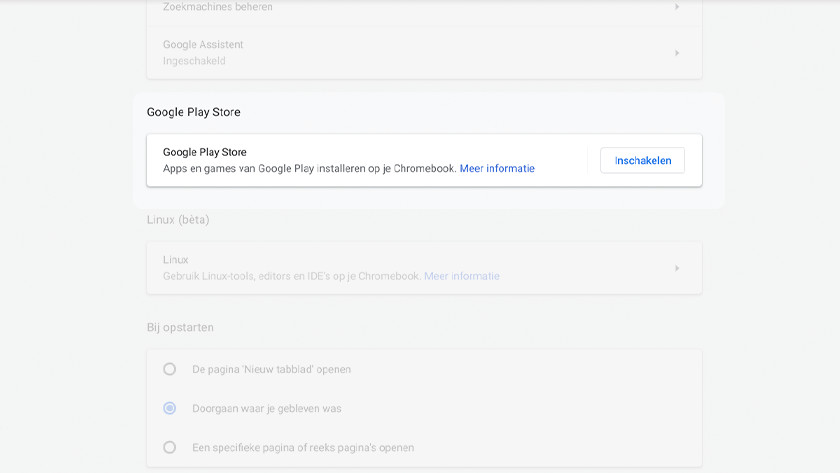
Task: Click the Google Play Store section heading
Action: click(x=194, y=112)
